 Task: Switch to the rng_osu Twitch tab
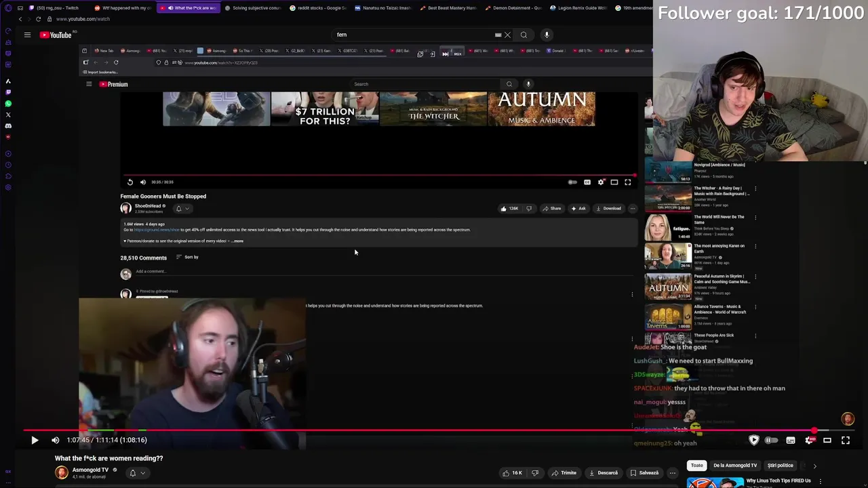58,8
